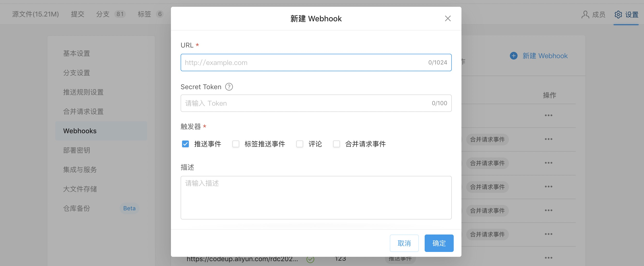Click the plus icon beside 新建 Webhook

(514, 56)
